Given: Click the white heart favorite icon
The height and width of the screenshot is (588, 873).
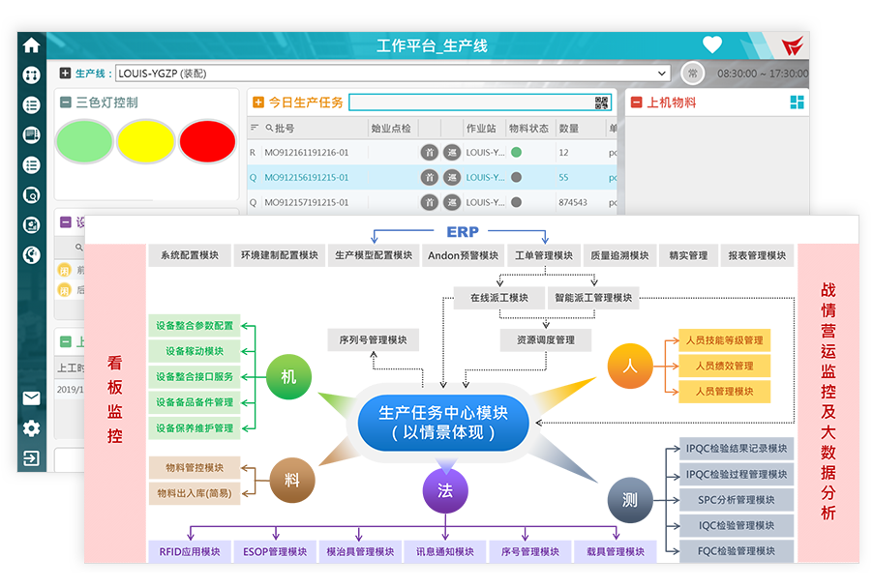Looking at the screenshot, I should [x=712, y=44].
